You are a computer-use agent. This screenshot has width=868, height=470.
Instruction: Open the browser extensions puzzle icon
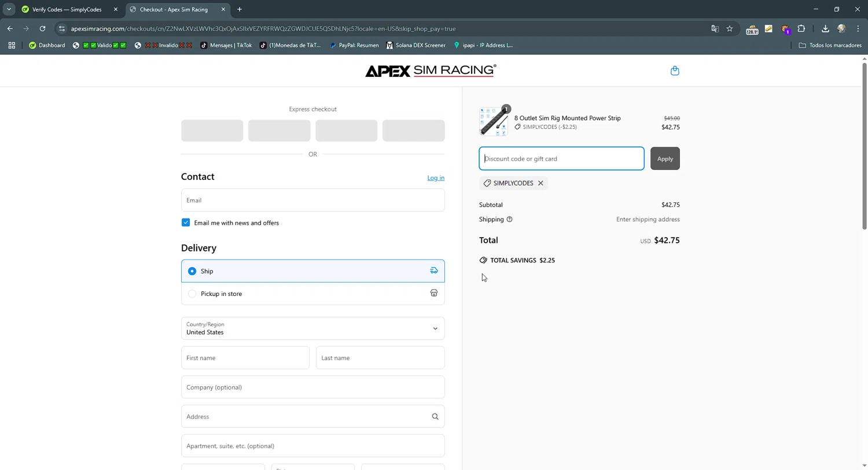[801, 28]
